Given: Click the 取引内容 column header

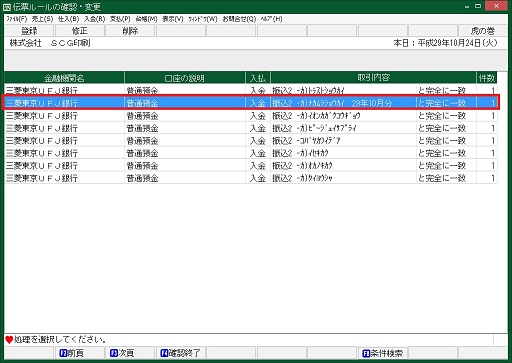Looking at the screenshot, I should (373, 78).
